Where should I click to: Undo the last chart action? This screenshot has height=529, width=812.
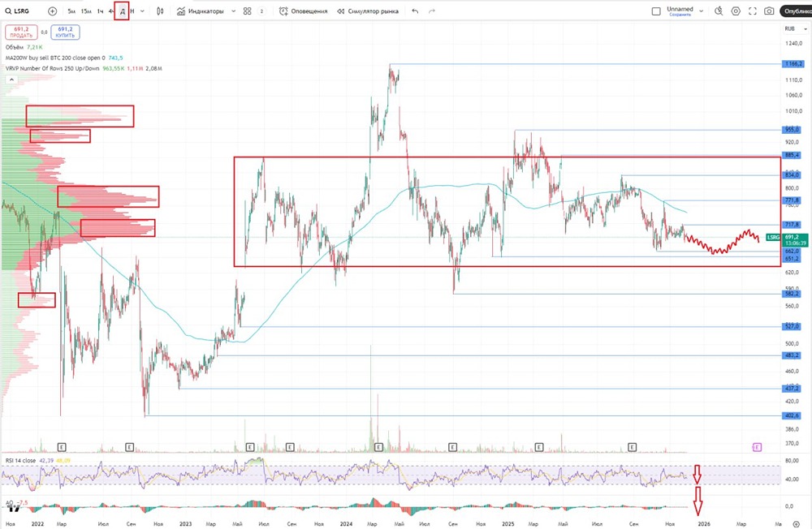(415, 11)
